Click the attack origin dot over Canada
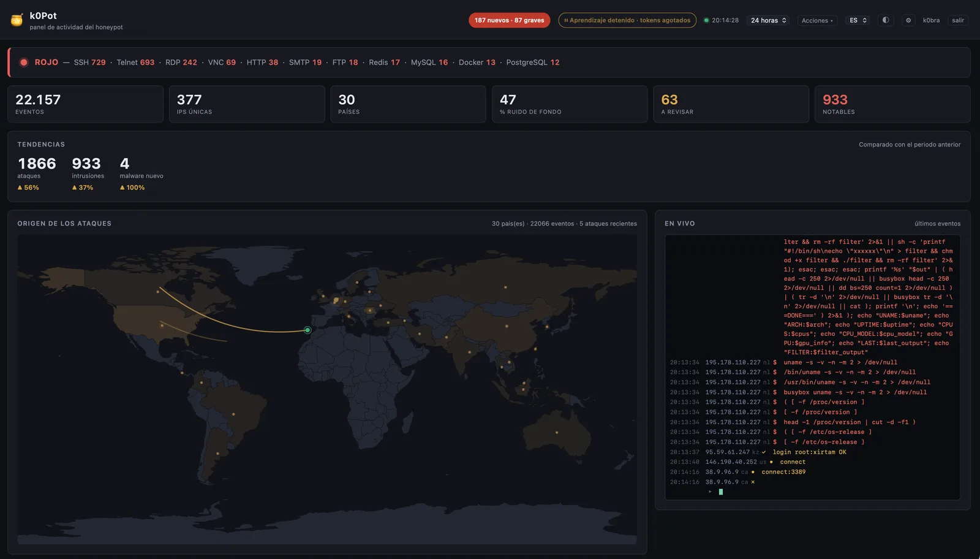 pos(158,291)
